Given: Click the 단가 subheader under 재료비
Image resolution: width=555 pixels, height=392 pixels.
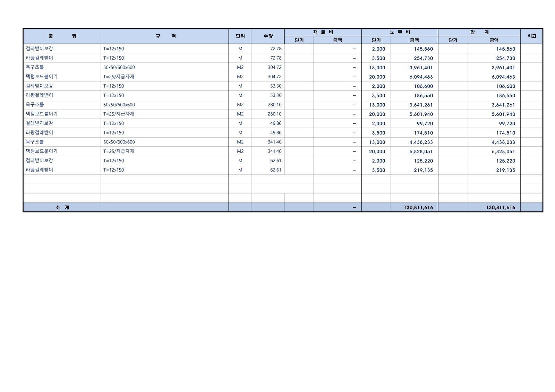Looking at the screenshot, I should coord(299,40).
